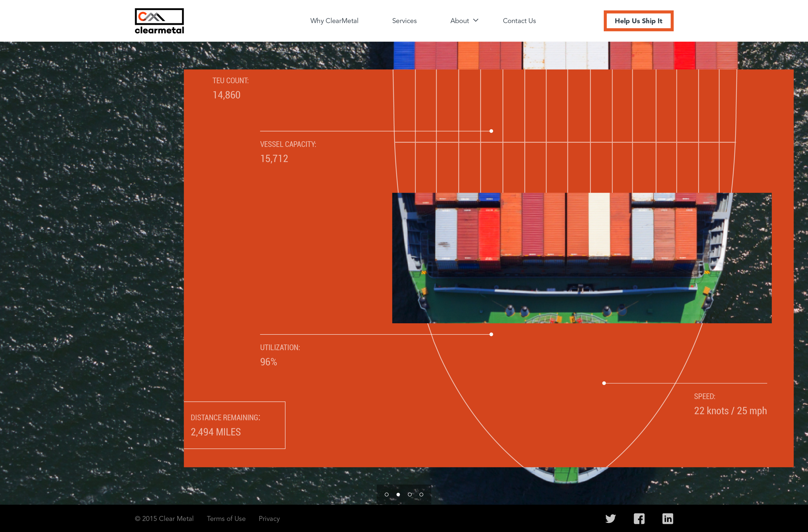Click the UTILIZATION: label
The image size is (808, 532).
click(280, 348)
